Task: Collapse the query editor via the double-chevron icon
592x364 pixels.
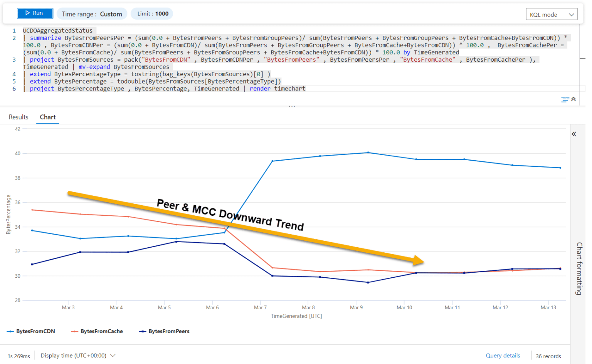Action: click(574, 99)
